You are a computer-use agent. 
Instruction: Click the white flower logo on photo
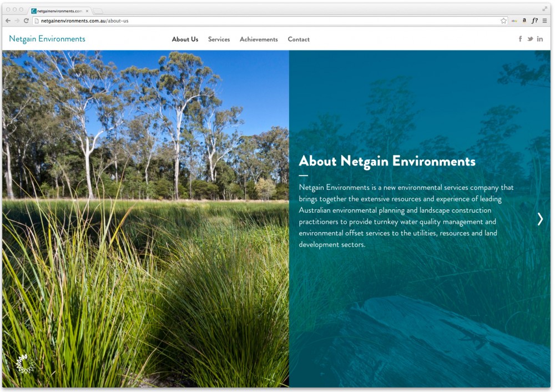point(26,363)
